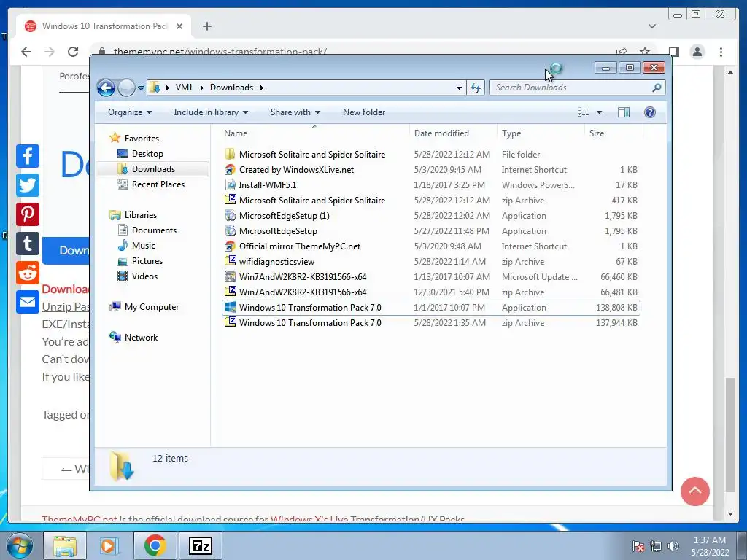Close the Windows 10 Transformation Pack Chrome tab
This screenshot has width=747, height=560.
[179, 26]
